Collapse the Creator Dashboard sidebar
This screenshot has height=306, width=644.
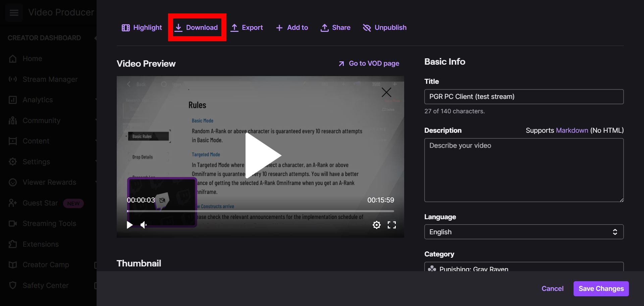tap(96, 38)
